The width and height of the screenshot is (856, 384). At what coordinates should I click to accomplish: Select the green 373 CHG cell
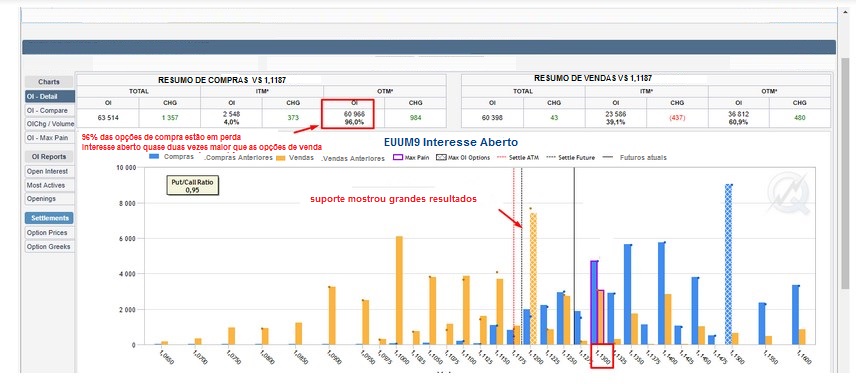click(293, 118)
